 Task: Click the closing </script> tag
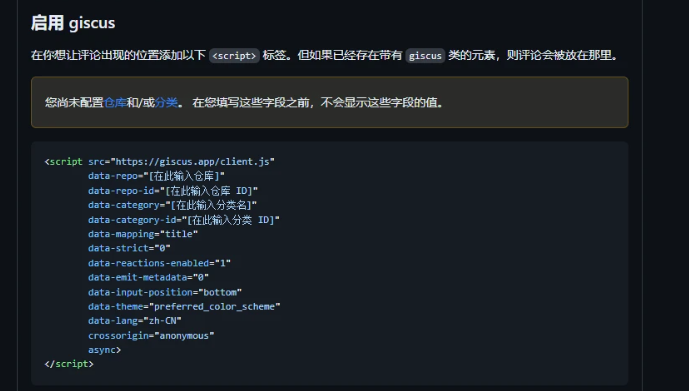[69, 364]
